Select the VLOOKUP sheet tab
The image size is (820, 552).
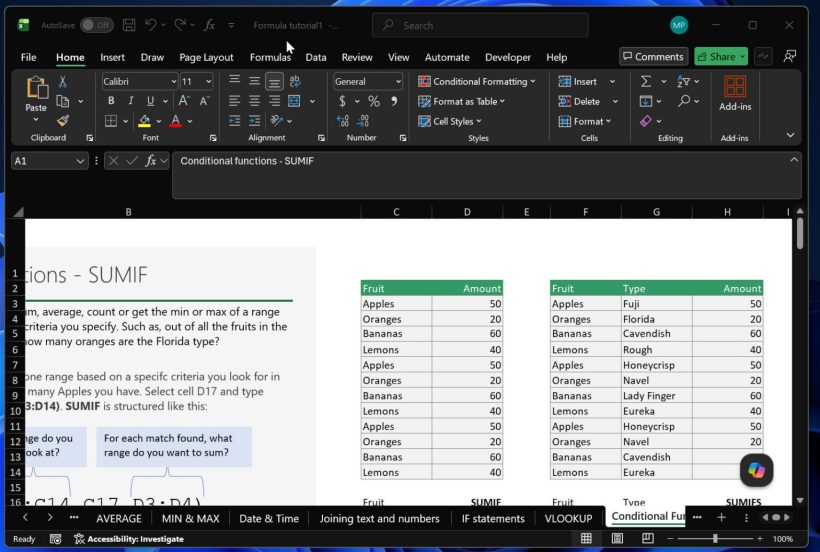[568, 519]
